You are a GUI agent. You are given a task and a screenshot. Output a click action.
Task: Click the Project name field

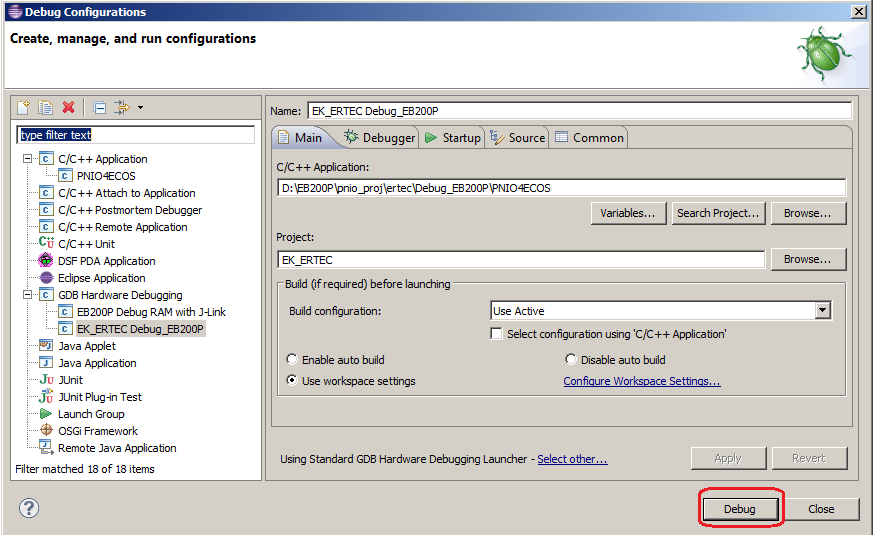tap(521, 260)
